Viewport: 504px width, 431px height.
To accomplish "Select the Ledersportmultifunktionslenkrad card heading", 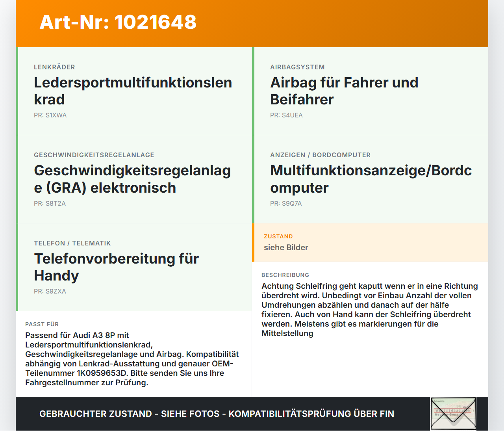I will point(133,91).
